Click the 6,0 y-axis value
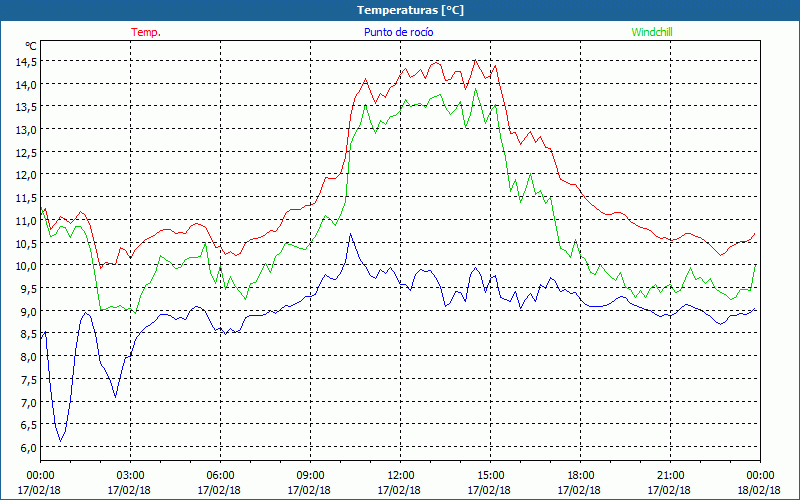Screen dimensions: 800x500 [29, 447]
